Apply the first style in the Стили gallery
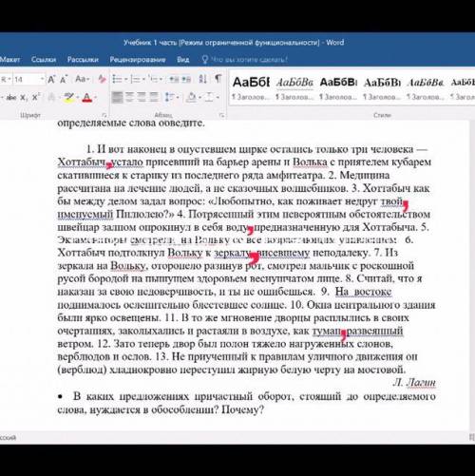This screenshot has height=476, width=475. click(251, 87)
